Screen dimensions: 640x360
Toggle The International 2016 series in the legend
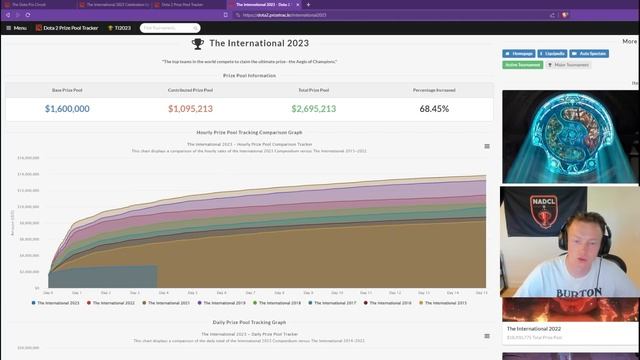click(387, 303)
